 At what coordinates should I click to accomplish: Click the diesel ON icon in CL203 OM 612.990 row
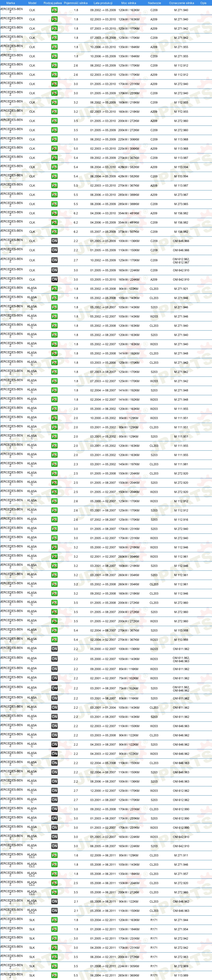[x=54, y=809]
